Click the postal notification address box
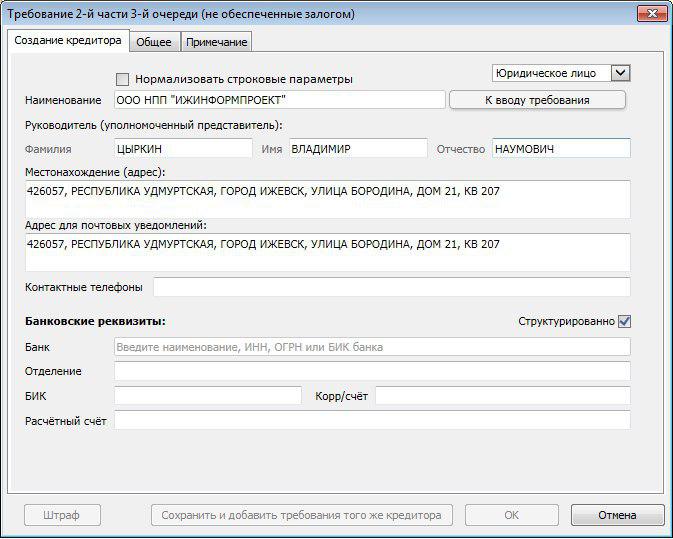Viewport: 673px width, 539px height. 328,251
